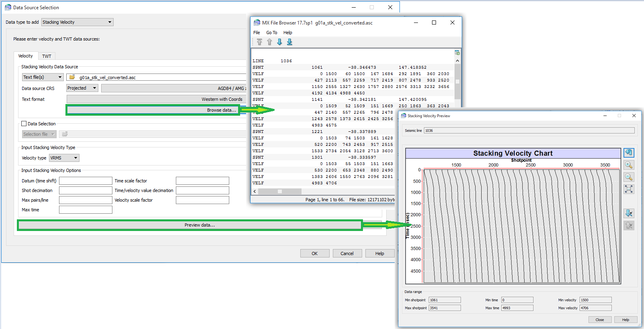Open the Go To menu in file browser

point(271,33)
